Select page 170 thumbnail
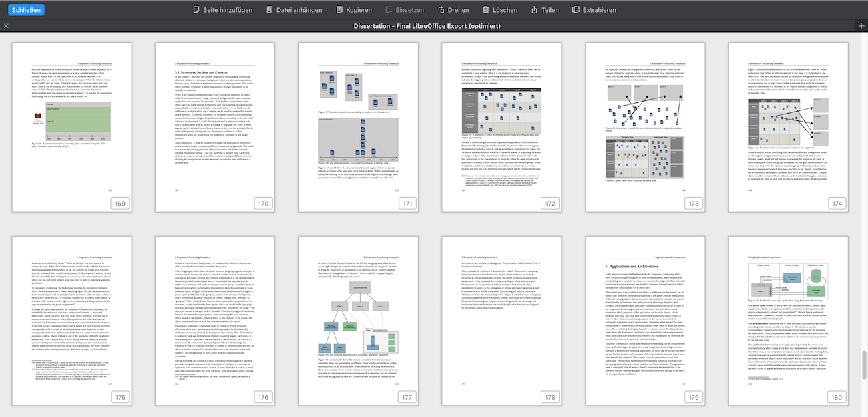 [215, 127]
